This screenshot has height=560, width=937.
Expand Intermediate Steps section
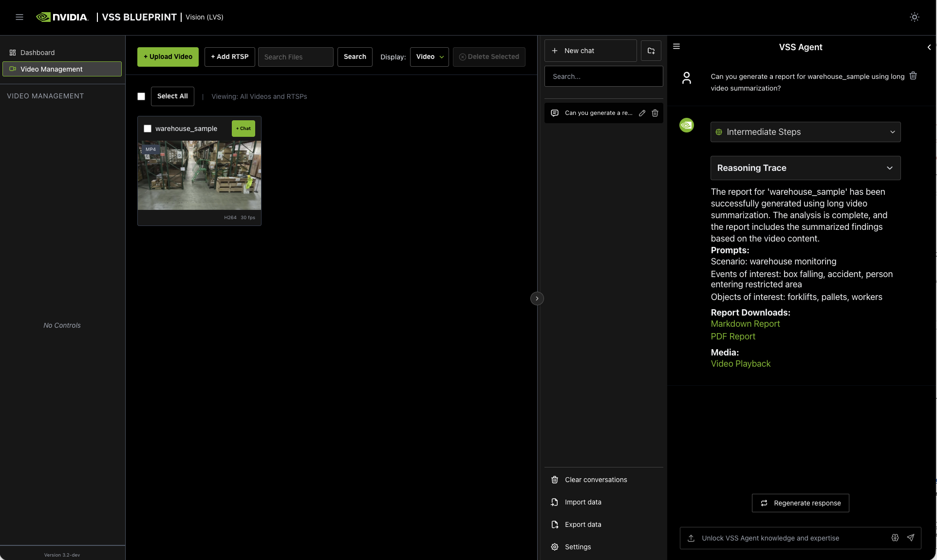coord(806,132)
